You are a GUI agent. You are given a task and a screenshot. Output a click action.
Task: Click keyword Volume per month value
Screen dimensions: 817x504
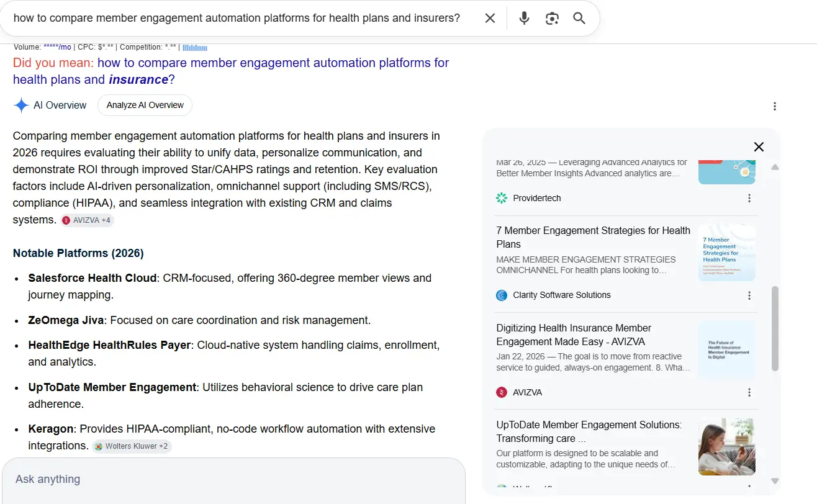coord(57,47)
